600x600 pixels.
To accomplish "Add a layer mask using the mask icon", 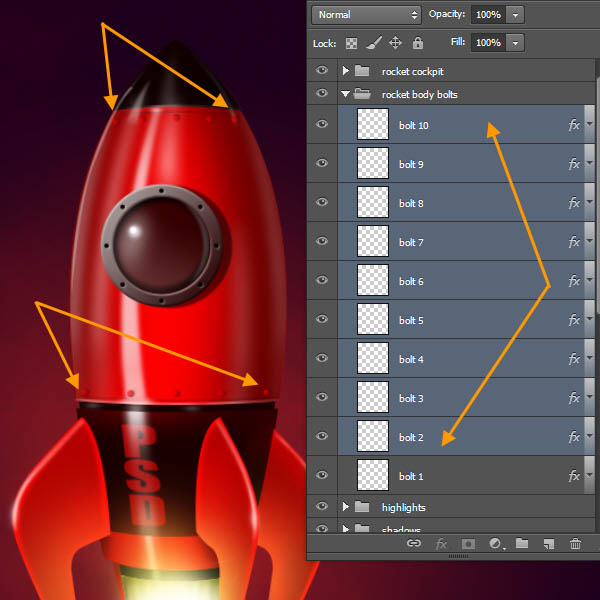I will coord(467,544).
